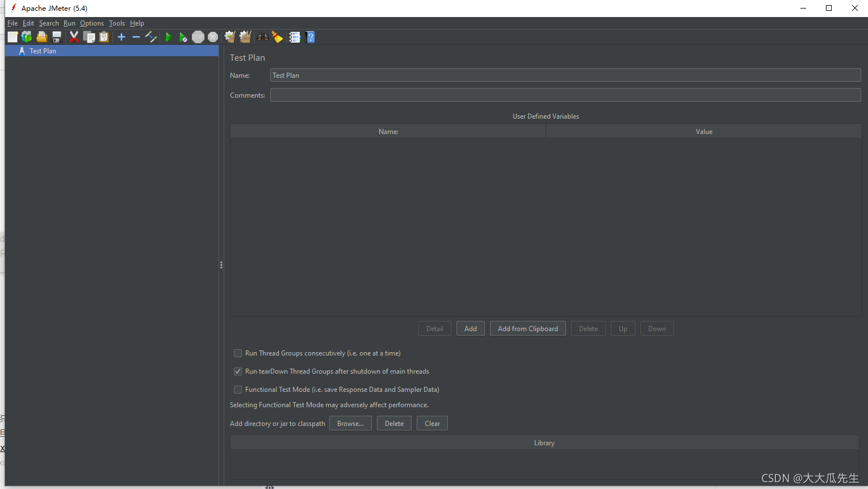The height and width of the screenshot is (489, 868).
Task: Open the Help menu
Action: point(137,23)
